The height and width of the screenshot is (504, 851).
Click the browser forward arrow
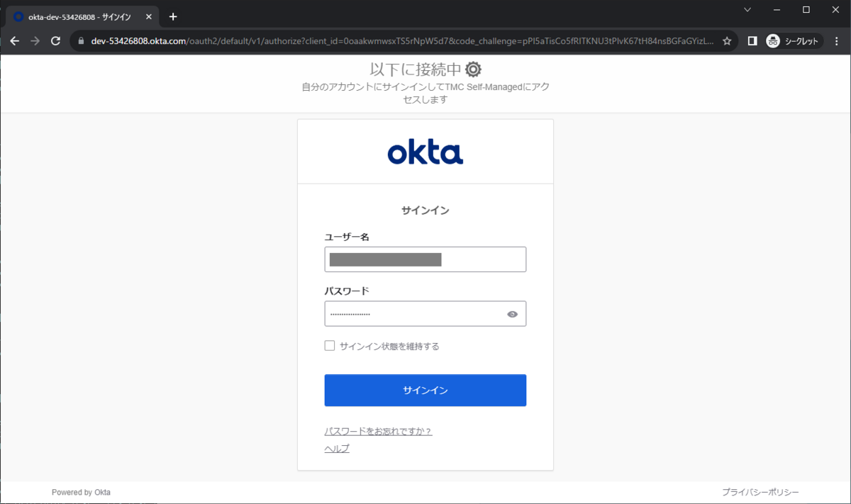(x=35, y=41)
